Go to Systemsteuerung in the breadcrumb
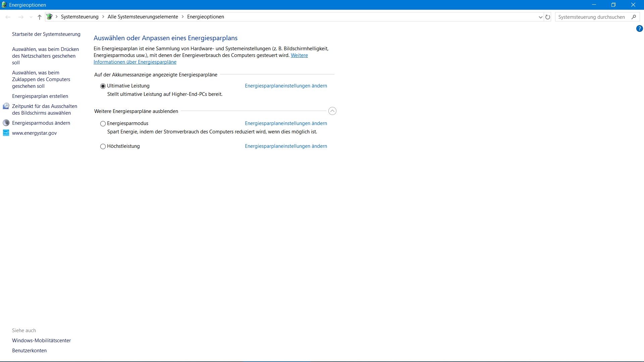644x362 pixels. click(x=79, y=17)
